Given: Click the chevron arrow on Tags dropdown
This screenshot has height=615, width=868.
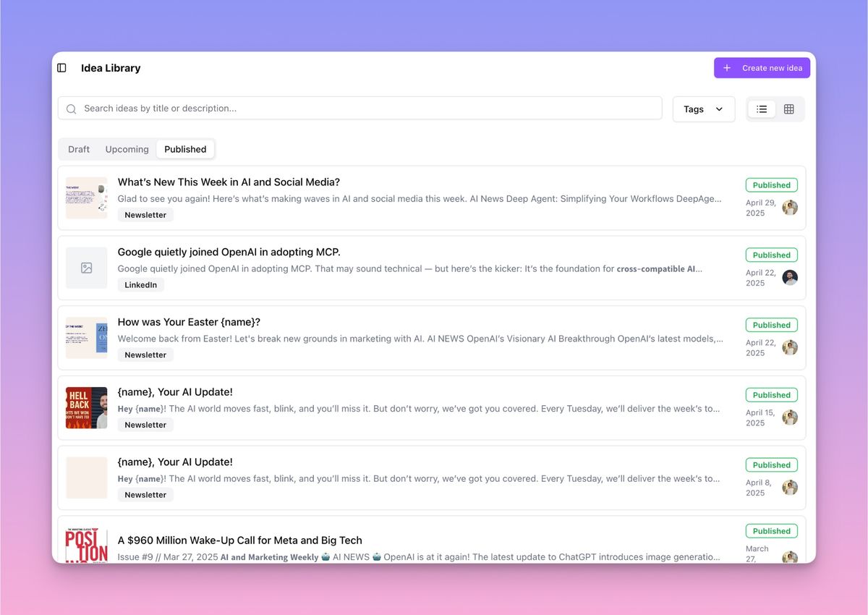Looking at the screenshot, I should (719, 109).
